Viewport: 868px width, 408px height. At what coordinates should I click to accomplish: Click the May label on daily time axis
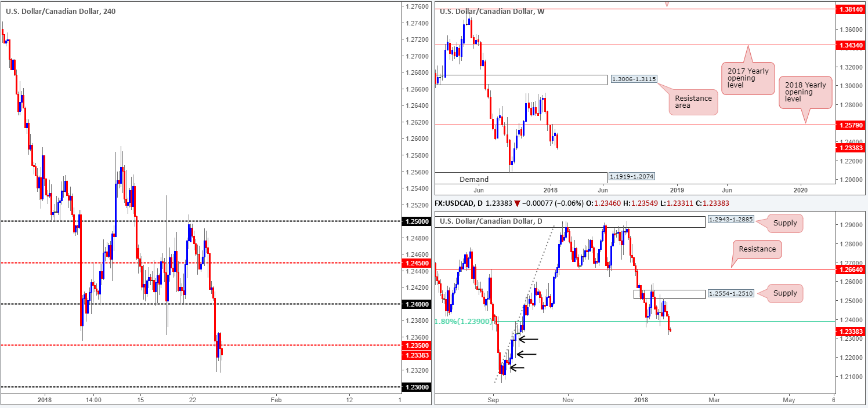coord(789,400)
